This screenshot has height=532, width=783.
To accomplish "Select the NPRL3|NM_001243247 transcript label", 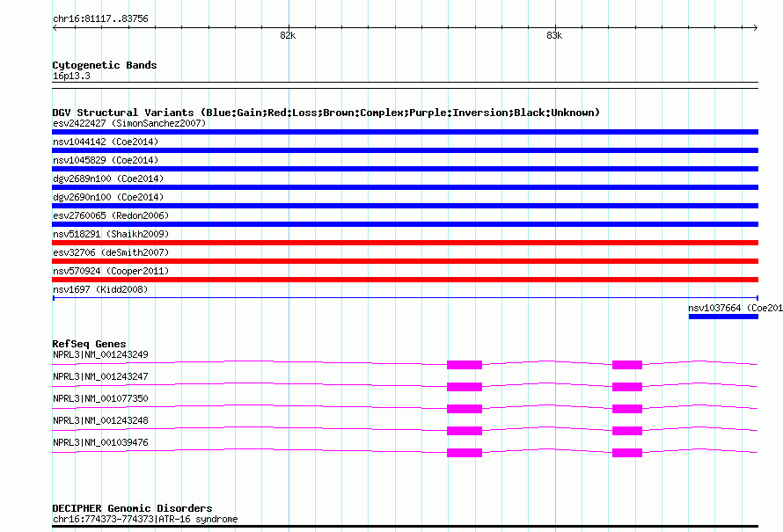I will pos(100,376).
